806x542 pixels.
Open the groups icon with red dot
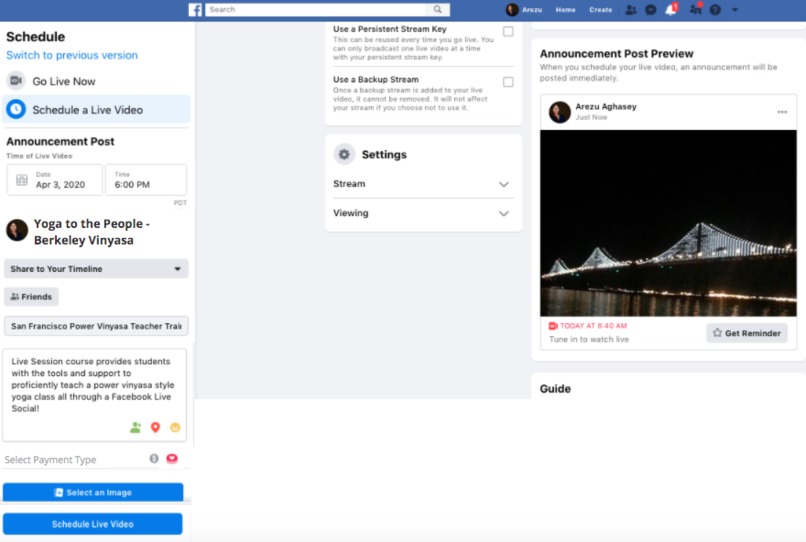coord(695,9)
